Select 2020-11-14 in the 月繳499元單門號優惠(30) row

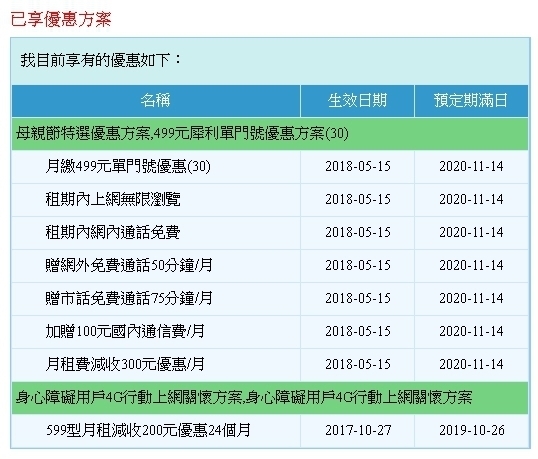(x=471, y=167)
